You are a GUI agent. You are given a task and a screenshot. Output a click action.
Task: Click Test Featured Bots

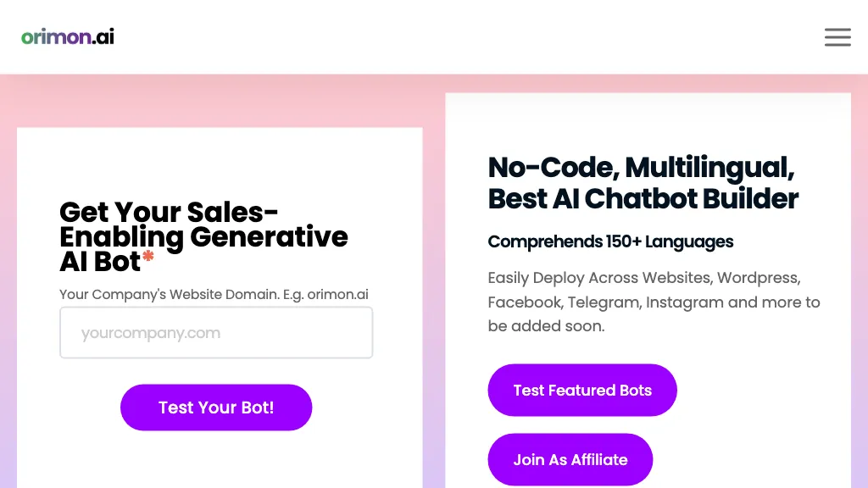pos(582,390)
